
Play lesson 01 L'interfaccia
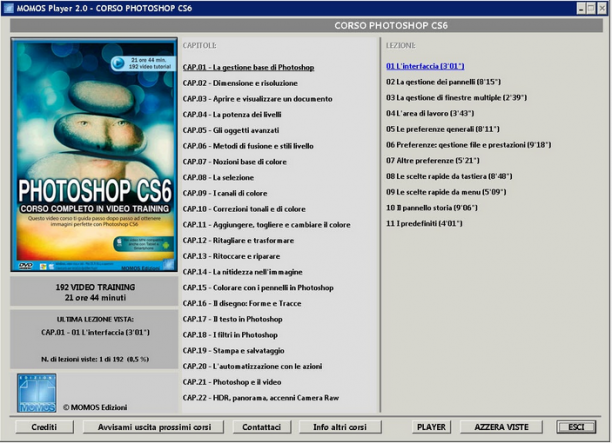[425, 66]
